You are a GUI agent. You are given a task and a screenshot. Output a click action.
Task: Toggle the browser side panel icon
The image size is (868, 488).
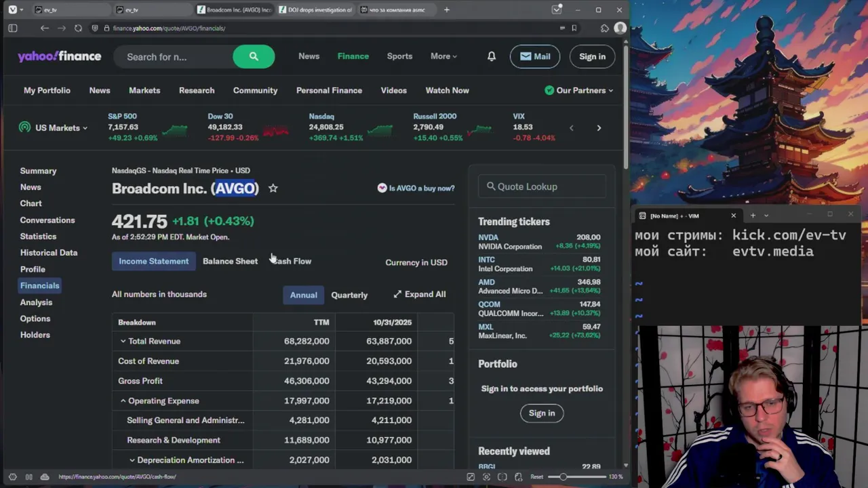(x=12, y=28)
